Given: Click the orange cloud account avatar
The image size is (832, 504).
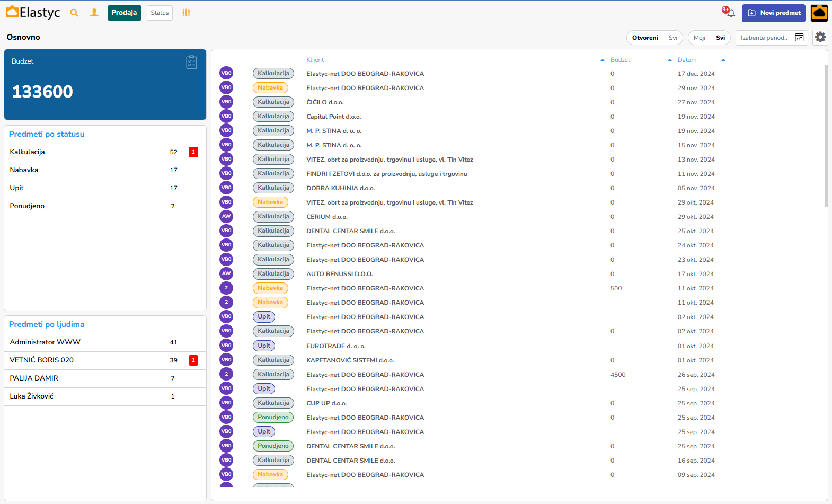Looking at the screenshot, I should [x=819, y=13].
